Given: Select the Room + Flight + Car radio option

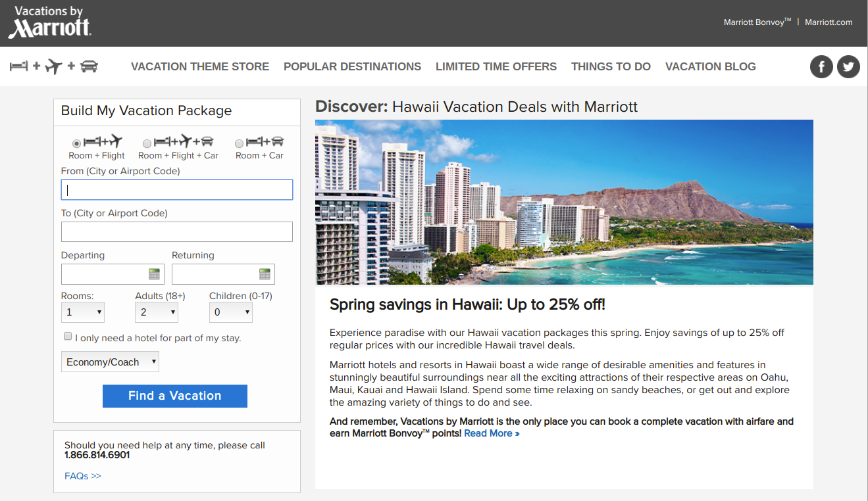Looking at the screenshot, I should pos(147,143).
